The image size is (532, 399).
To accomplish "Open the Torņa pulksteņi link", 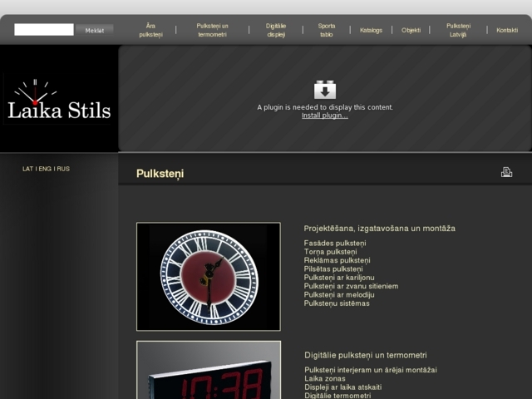I will pos(331,252).
